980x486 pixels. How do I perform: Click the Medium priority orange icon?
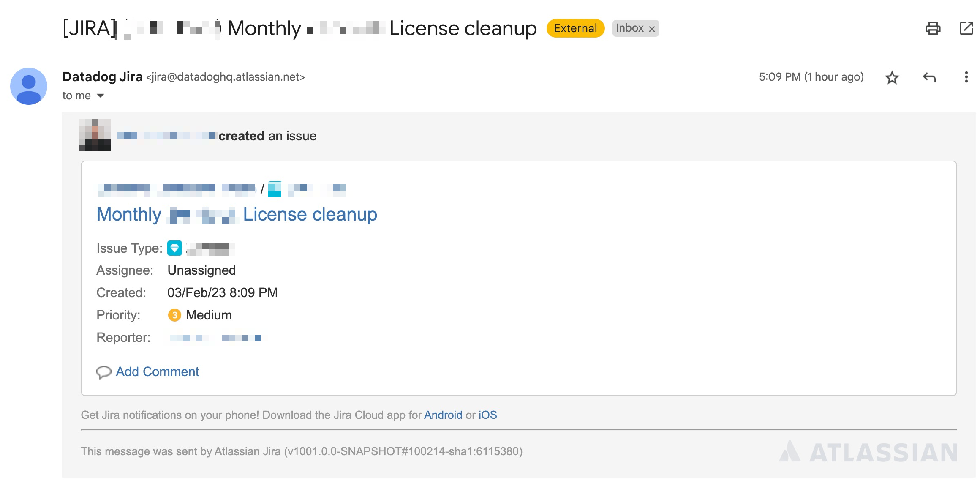tap(174, 315)
